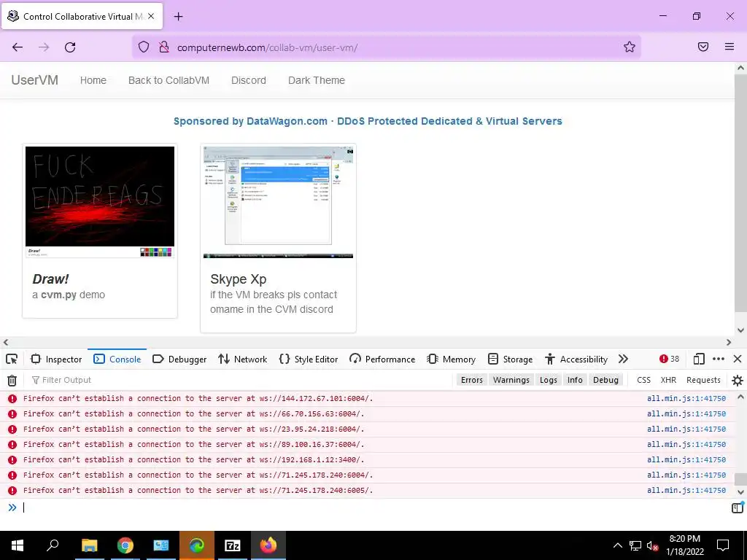Activate the element picker tool in devtools
Image resolution: width=747 pixels, height=560 pixels.
coord(12,359)
